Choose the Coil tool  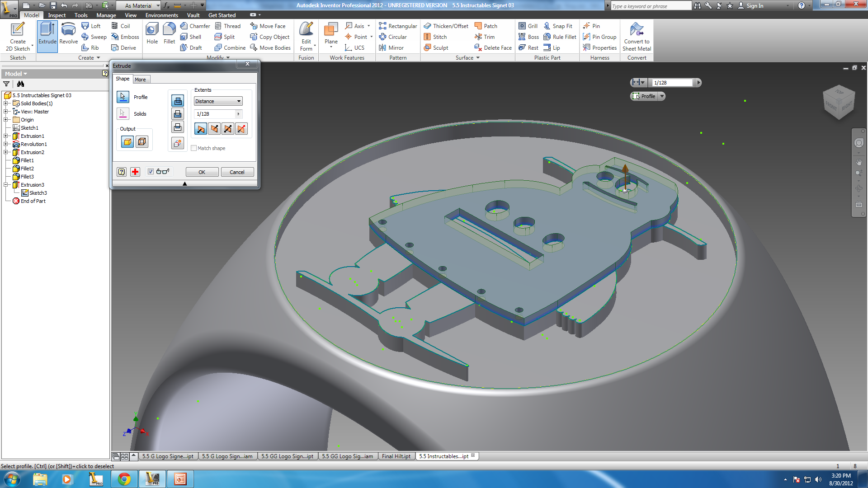point(121,26)
